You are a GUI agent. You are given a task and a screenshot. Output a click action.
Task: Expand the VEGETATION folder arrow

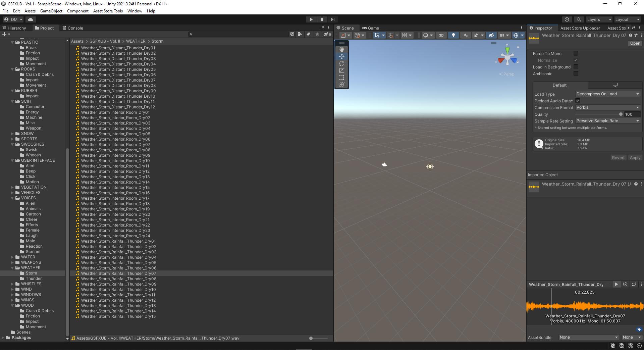pyautogui.click(x=12, y=187)
